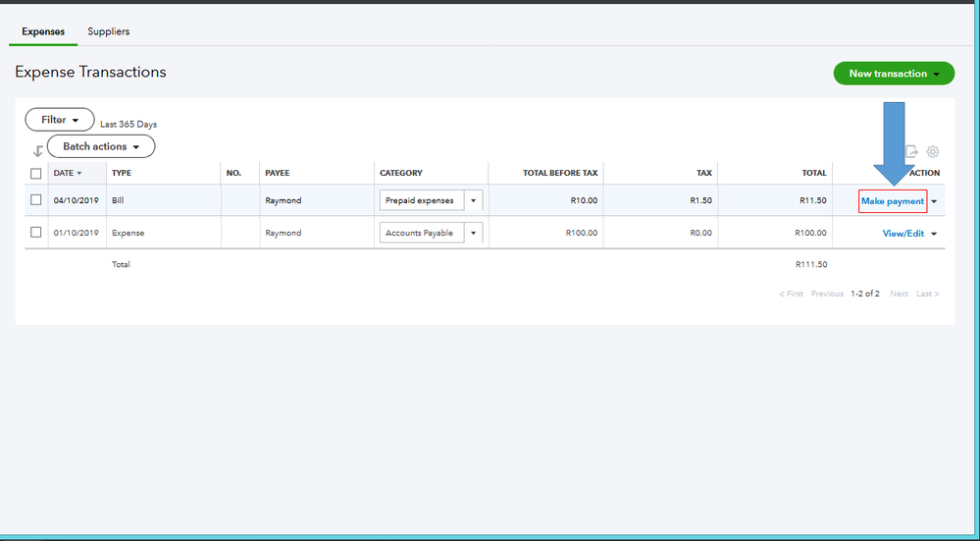Click the TAX column header
Screen dimensions: 980x541
point(703,173)
